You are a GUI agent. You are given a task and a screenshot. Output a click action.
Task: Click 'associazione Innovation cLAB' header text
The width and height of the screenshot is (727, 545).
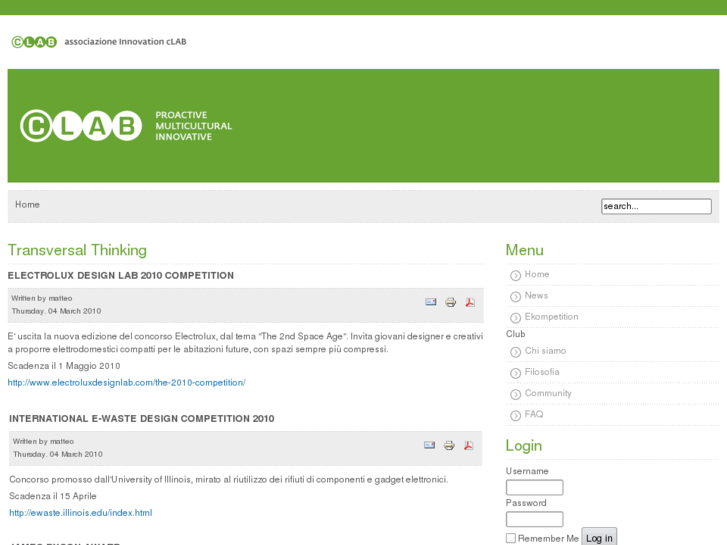[x=125, y=42]
